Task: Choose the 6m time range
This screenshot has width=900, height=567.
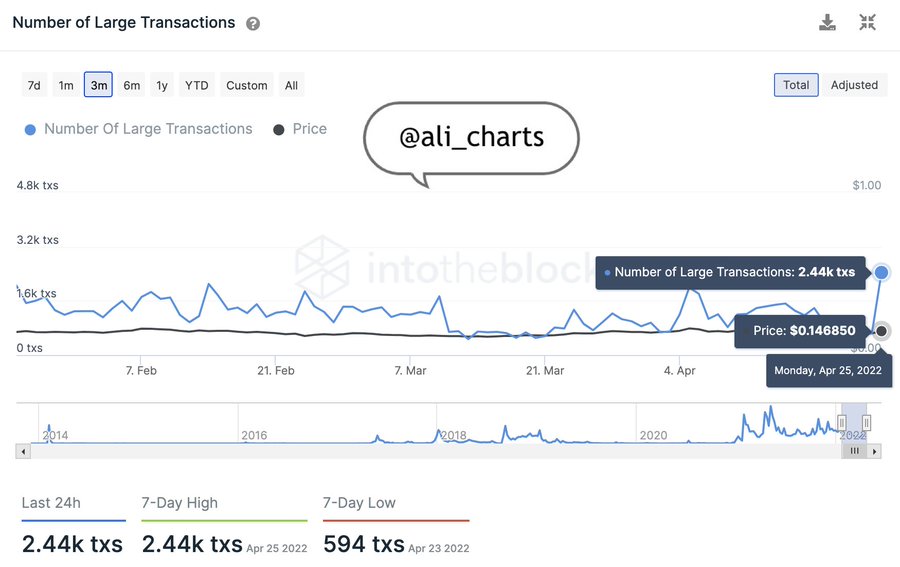Action: [131, 85]
